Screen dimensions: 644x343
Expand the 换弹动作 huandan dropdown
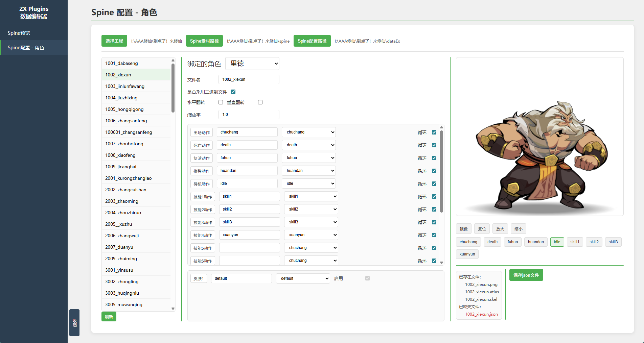pyautogui.click(x=309, y=171)
